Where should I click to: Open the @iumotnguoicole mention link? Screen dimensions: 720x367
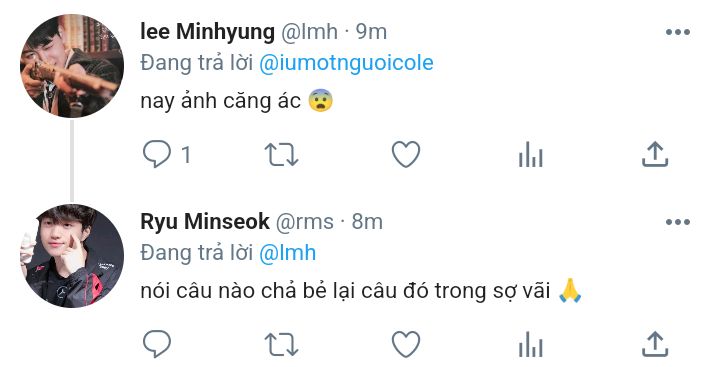point(346,63)
